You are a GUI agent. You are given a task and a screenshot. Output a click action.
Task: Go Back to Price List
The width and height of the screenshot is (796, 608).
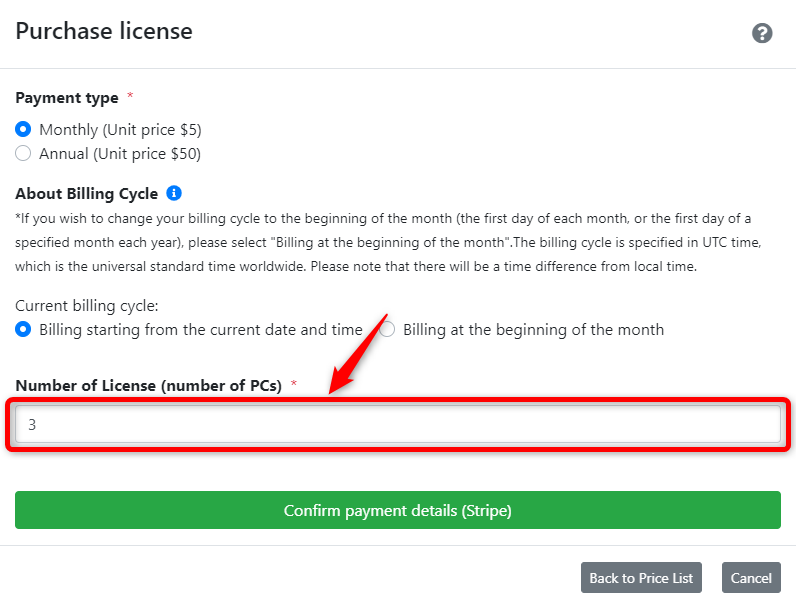coord(641,578)
